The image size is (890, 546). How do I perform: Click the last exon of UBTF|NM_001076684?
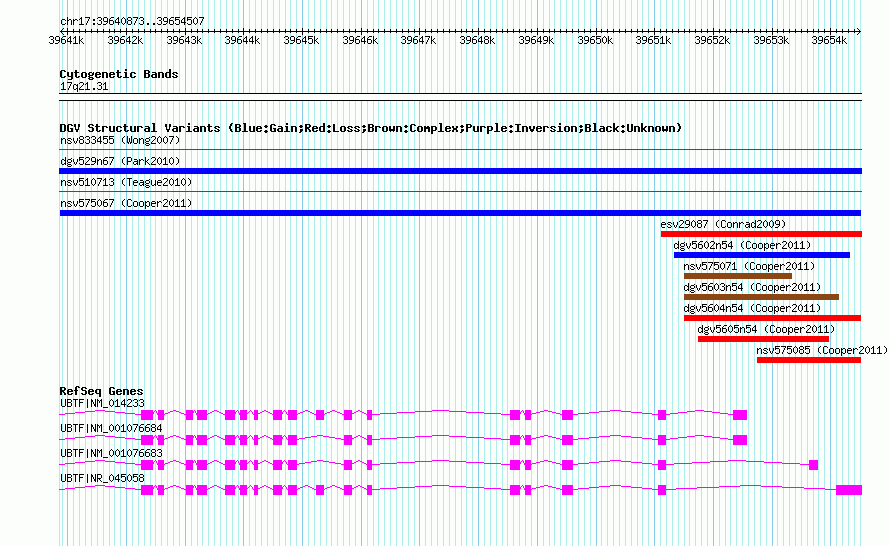pyautogui.click(x=740, y=440)
